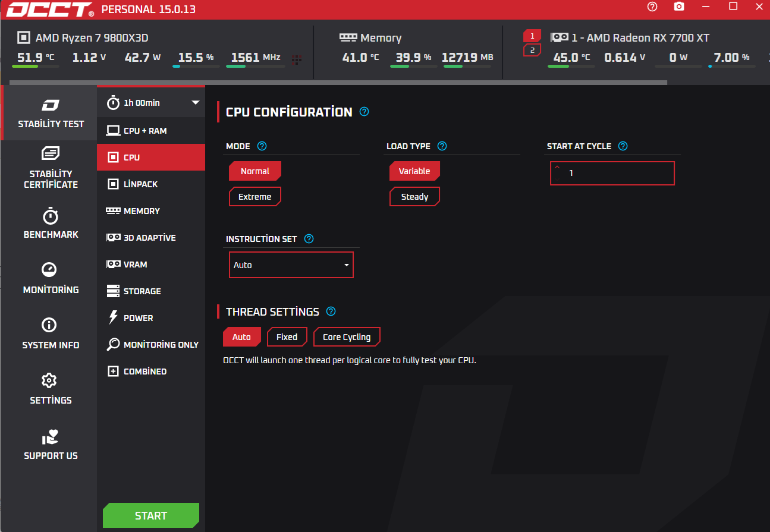Select the VRAM test

(x=151, y=265)
